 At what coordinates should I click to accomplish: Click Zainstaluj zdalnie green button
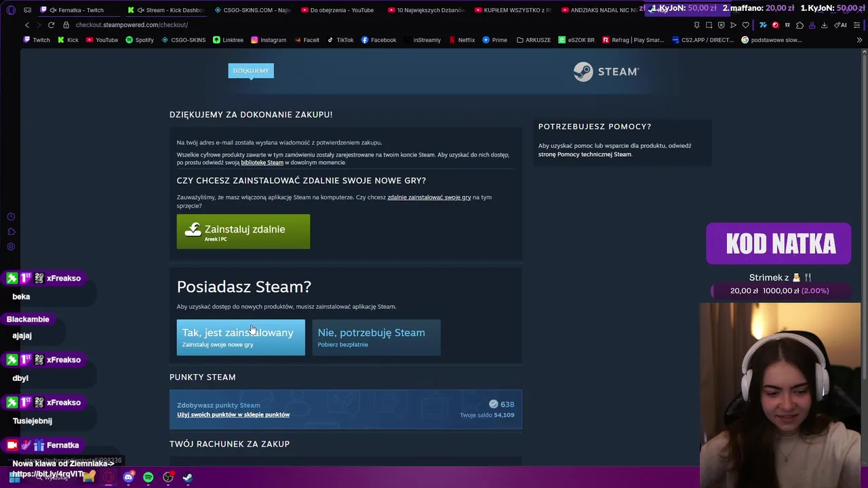click(243, 231)
